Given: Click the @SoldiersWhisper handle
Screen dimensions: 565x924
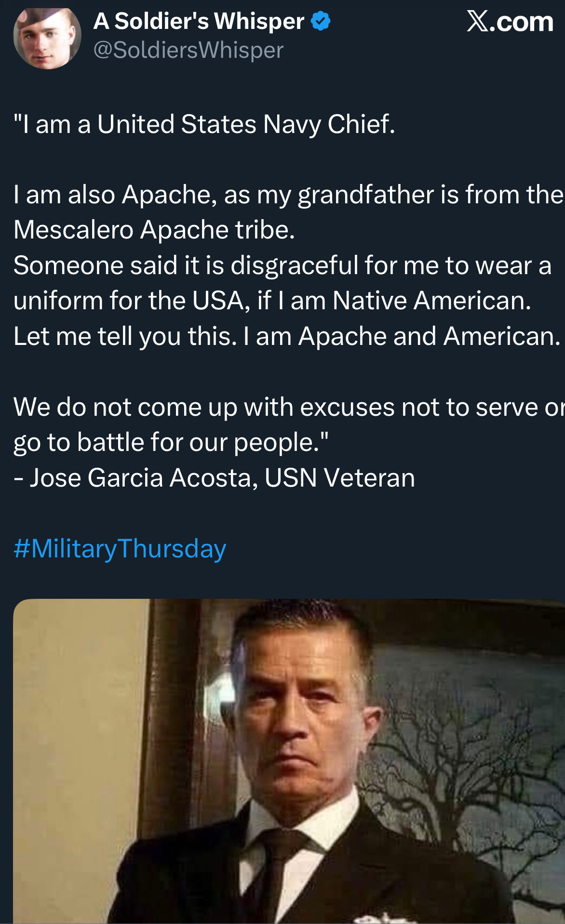Looking at the screenshot, I should (x=188, y=50).
